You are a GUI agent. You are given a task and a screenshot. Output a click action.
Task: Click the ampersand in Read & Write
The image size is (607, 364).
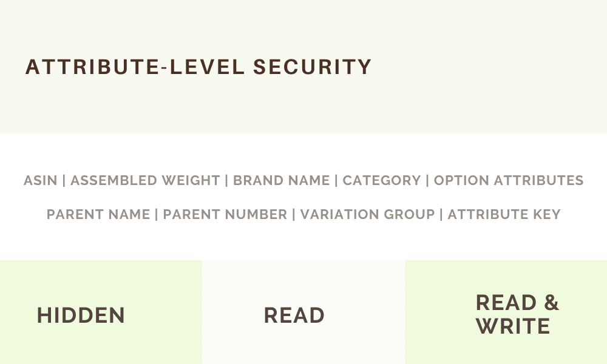(x=552, y=303)
